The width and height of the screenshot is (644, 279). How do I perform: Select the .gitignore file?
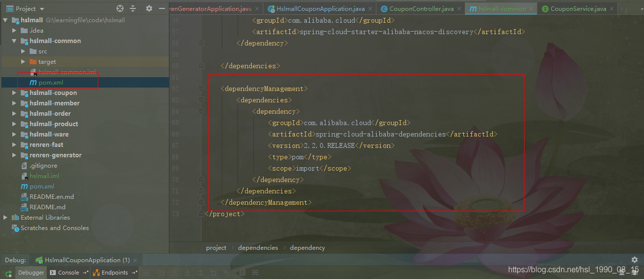(x=43, y=166)
